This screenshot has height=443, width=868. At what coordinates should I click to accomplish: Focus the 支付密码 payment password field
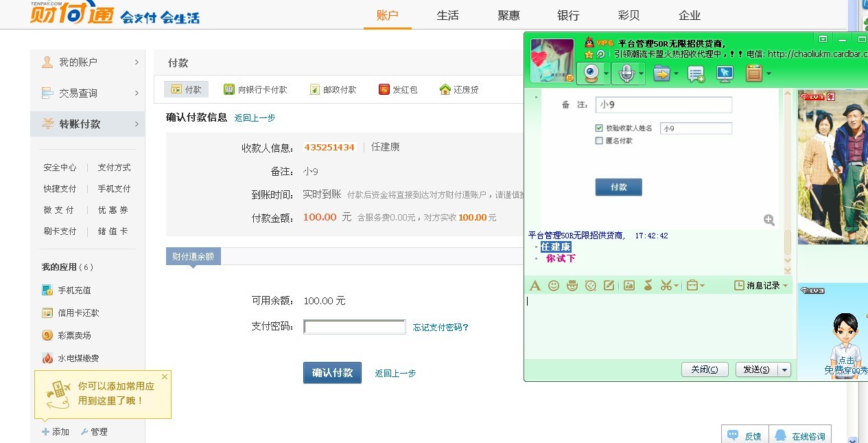[355, 327]
